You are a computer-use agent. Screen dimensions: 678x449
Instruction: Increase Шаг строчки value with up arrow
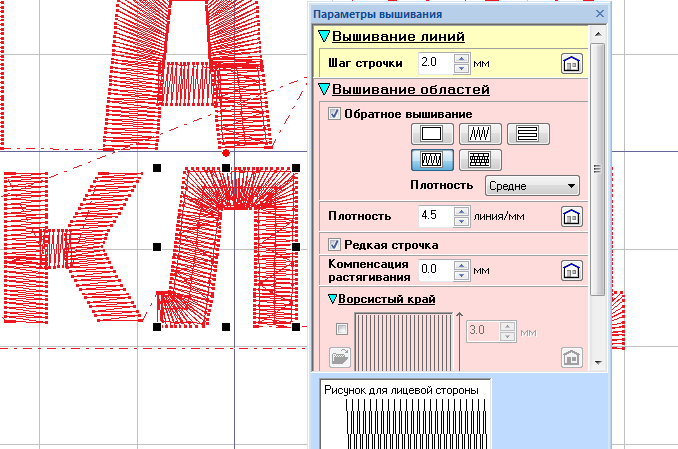[x=461, y=58]
